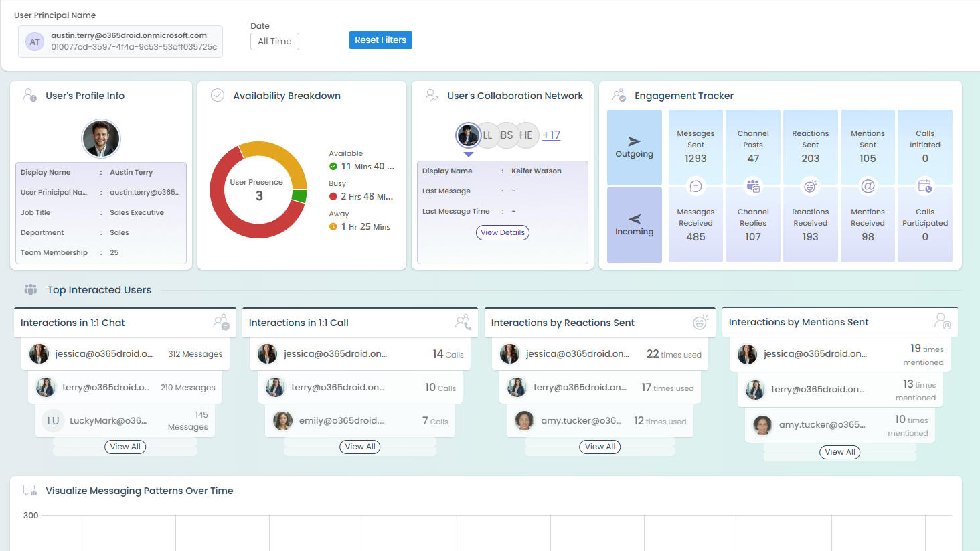
Task: Click the Availability Breakdown checkmark icon
Action: point(217,95)
